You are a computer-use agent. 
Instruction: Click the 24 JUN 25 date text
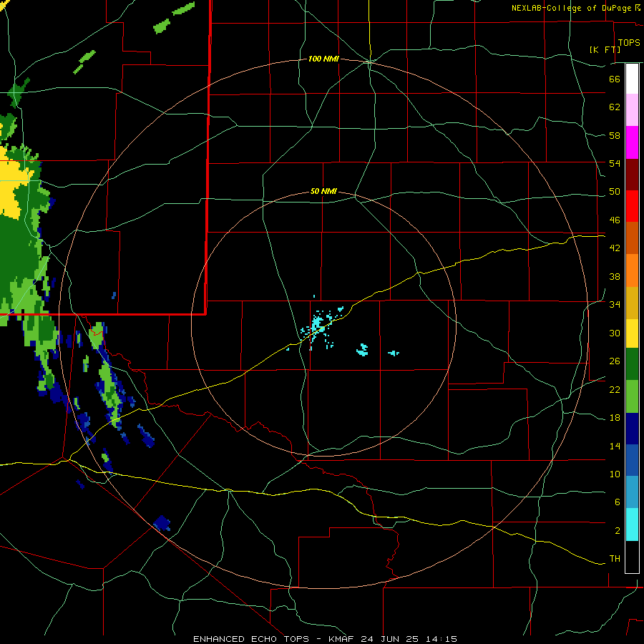[x=389, y=639]
